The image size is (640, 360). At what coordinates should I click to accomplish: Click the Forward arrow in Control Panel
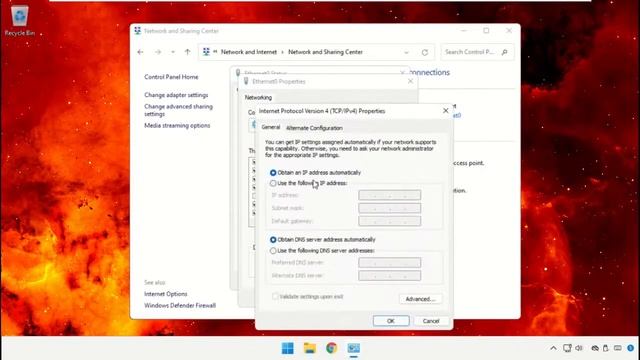[x=158, y=52]
